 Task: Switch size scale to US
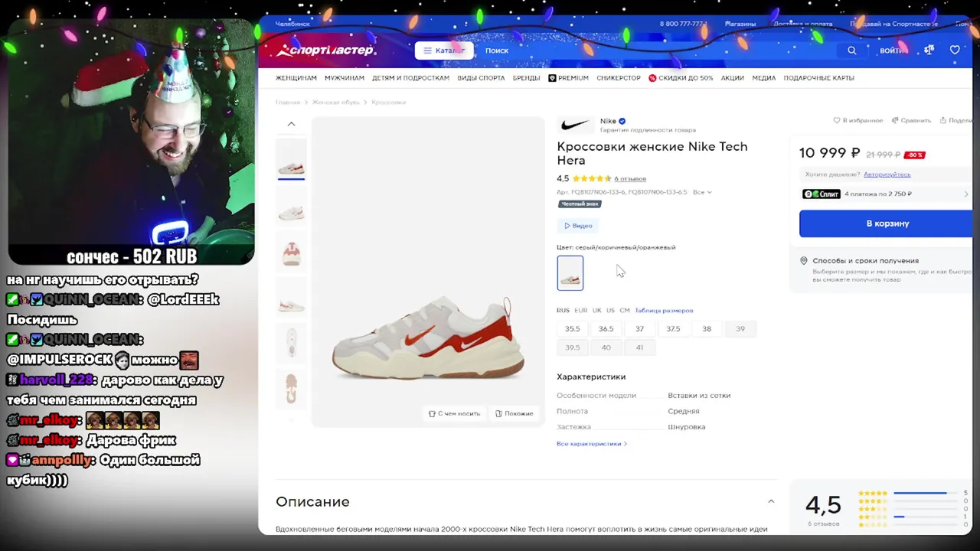(611, 310)
